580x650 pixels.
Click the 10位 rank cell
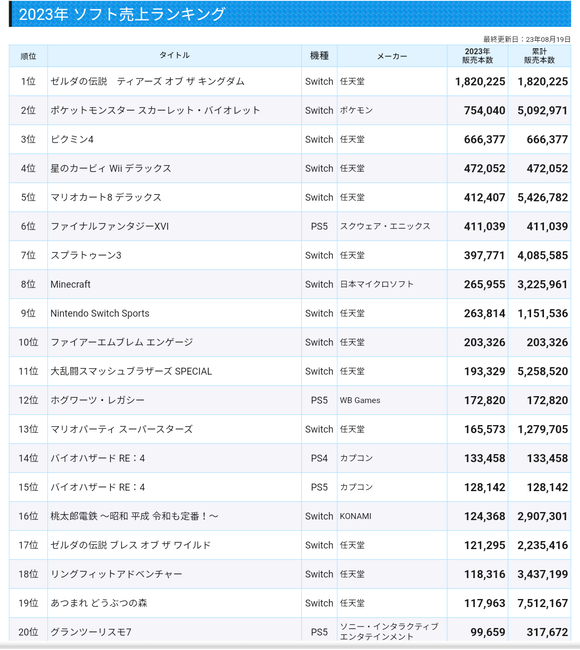click(x=28, y=342)
